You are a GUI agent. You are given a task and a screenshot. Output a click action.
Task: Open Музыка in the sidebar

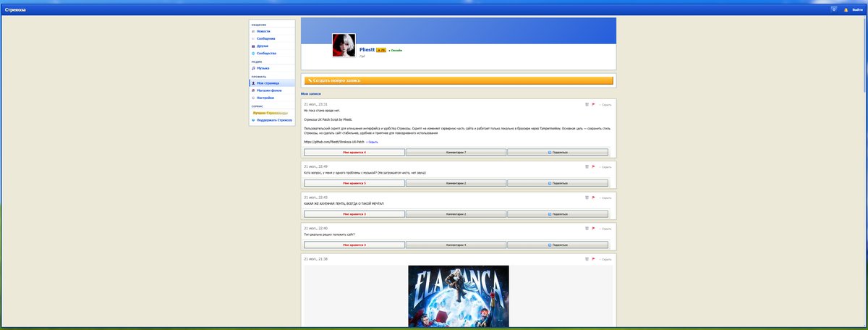click(271, 68)
